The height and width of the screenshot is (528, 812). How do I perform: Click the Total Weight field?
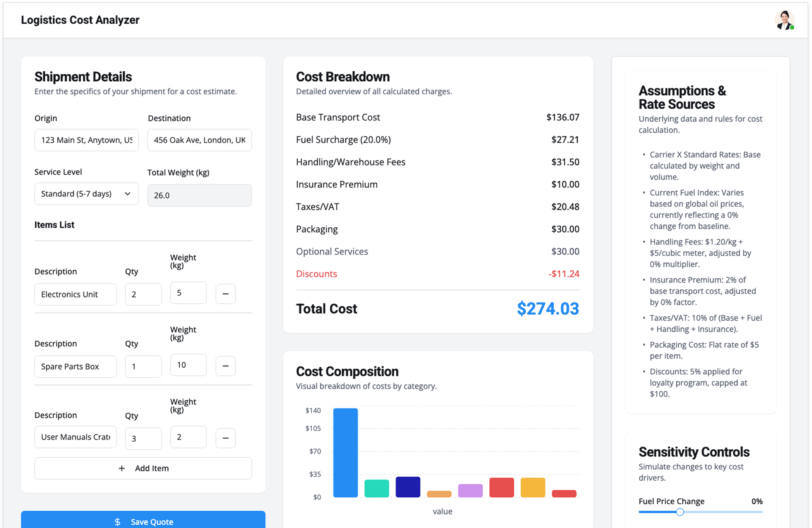point(199,195)
